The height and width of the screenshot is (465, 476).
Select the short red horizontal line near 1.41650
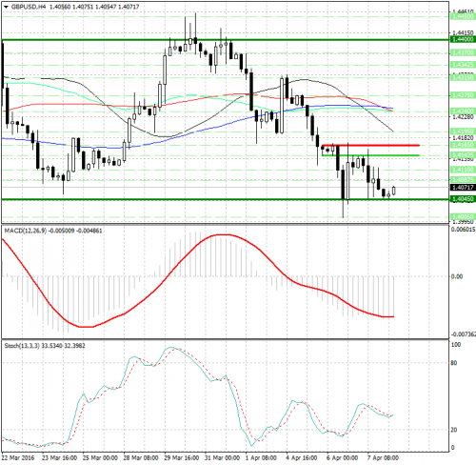click(x=370, y=145)
